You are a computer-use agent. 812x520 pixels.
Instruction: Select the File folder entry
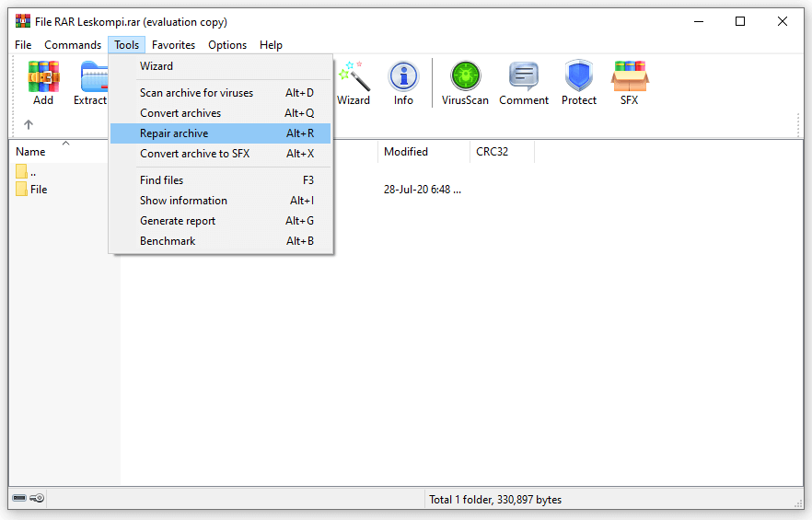pyautogui.click(x=31, y=189)
